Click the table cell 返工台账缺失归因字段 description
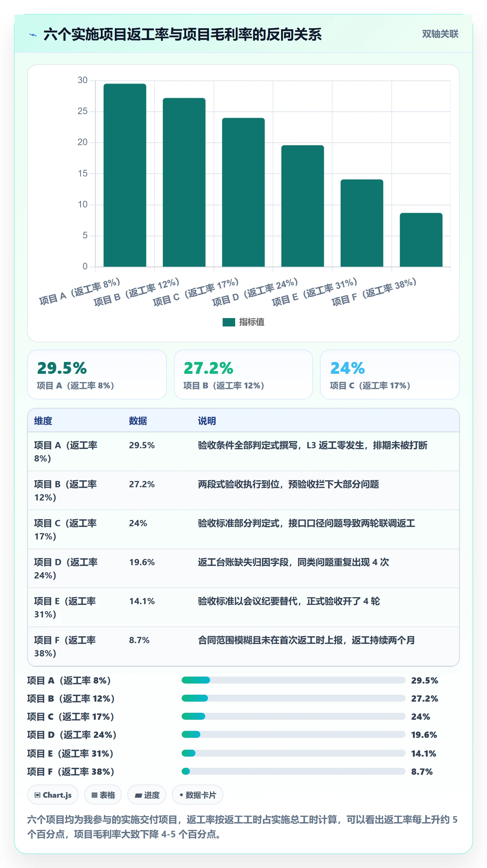Viewport: 487px width, 868px height. (294, 562)
